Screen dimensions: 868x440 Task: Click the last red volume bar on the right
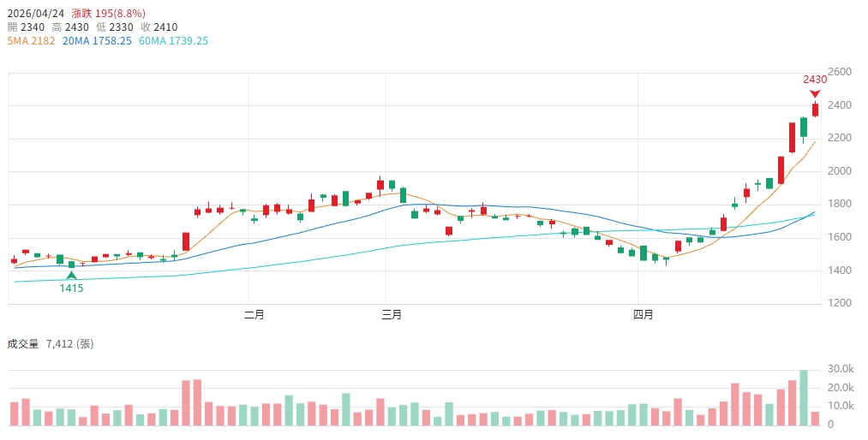815,419
